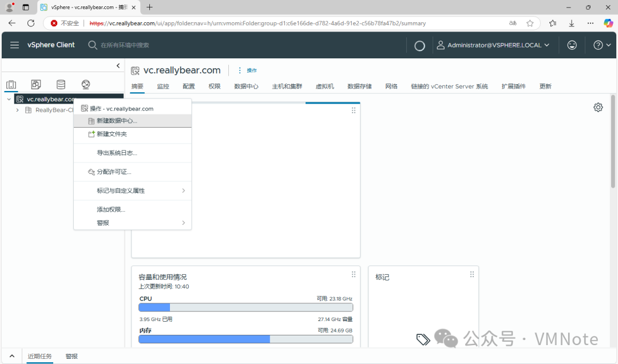Open the 摘要 tab
The height and width of the screenshot is (364, 618).
(137, 86)
